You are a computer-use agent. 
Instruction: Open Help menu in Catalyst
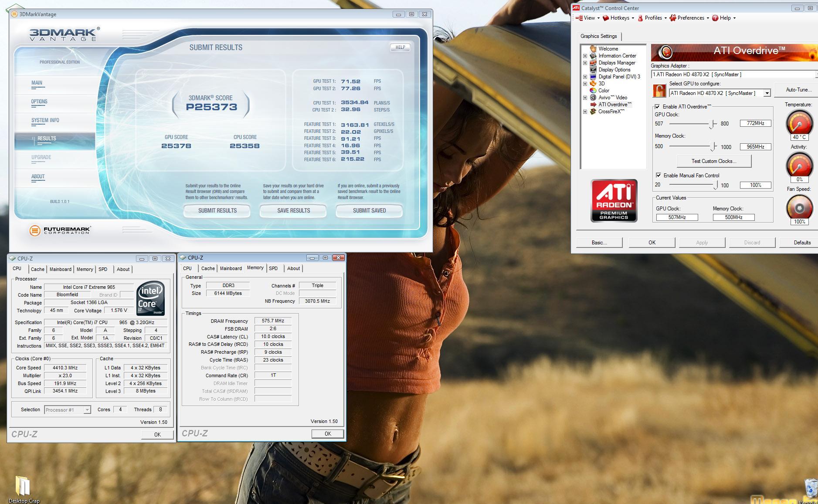point(723,18)
